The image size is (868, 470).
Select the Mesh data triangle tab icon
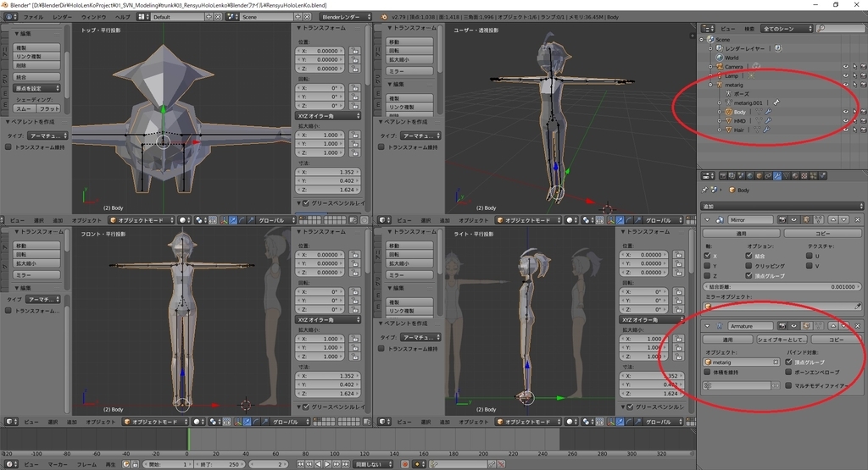tap(787, 176)
